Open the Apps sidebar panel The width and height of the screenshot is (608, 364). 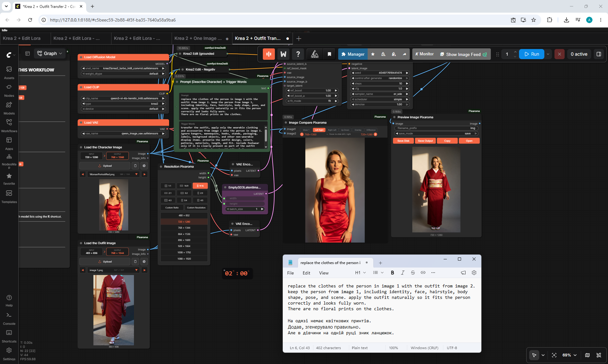(9, 143)
